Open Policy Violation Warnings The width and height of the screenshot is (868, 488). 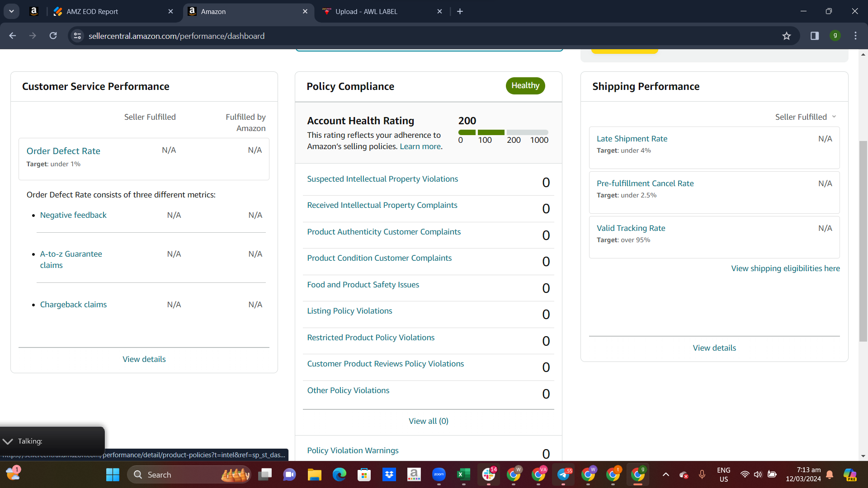click(353, 450)
